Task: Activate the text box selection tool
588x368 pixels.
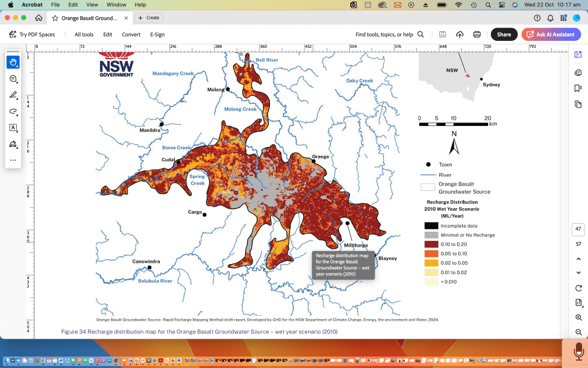Action: click(13, 127)
